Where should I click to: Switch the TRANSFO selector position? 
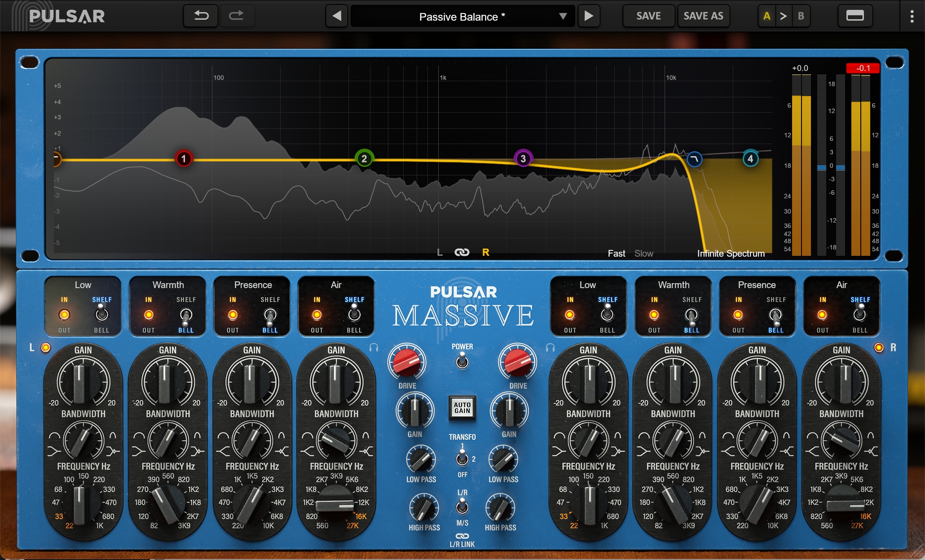pos(462,458)
